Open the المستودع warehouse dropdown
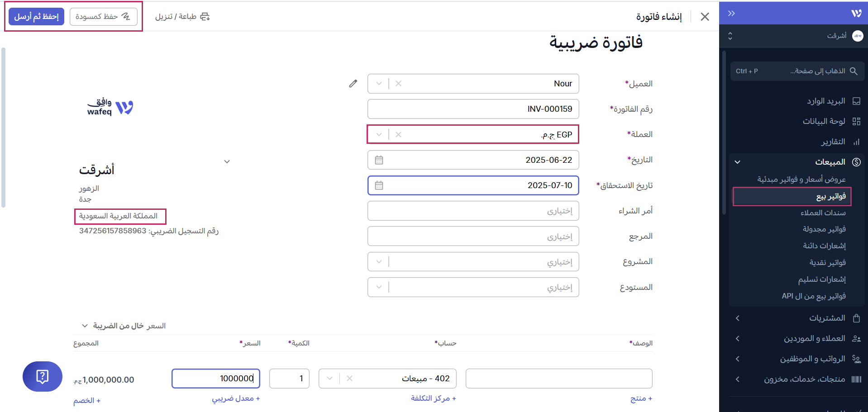The height and width of the screenshot is (412, 868). (379, 287)
